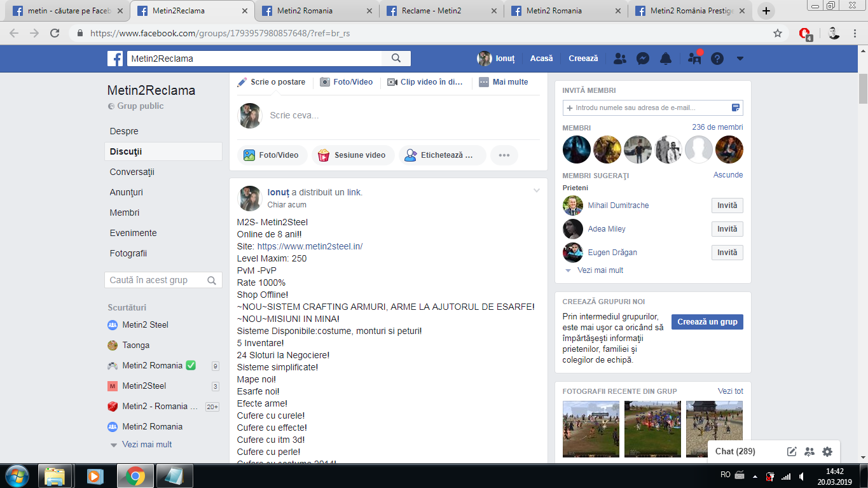
Task: Click the three-dots more options pill
Action: pos(504,155)
